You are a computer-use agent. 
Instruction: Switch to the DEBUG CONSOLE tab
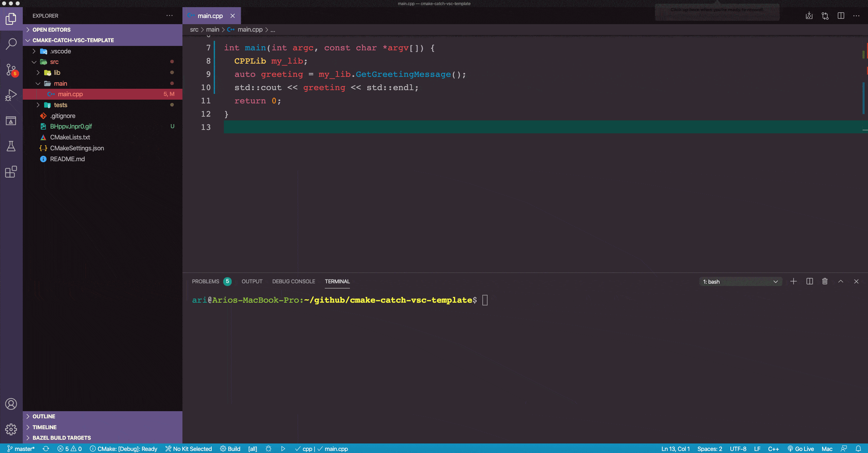click(294, 281)
